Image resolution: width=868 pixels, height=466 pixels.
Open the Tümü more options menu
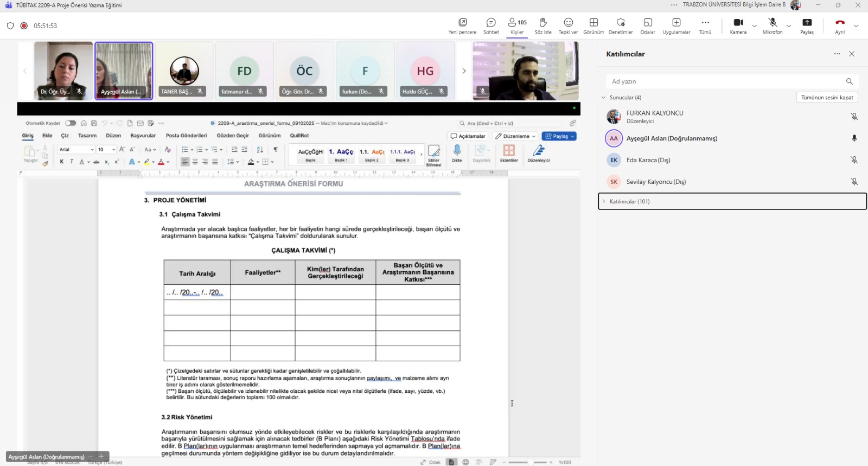(x=705, y=25)
